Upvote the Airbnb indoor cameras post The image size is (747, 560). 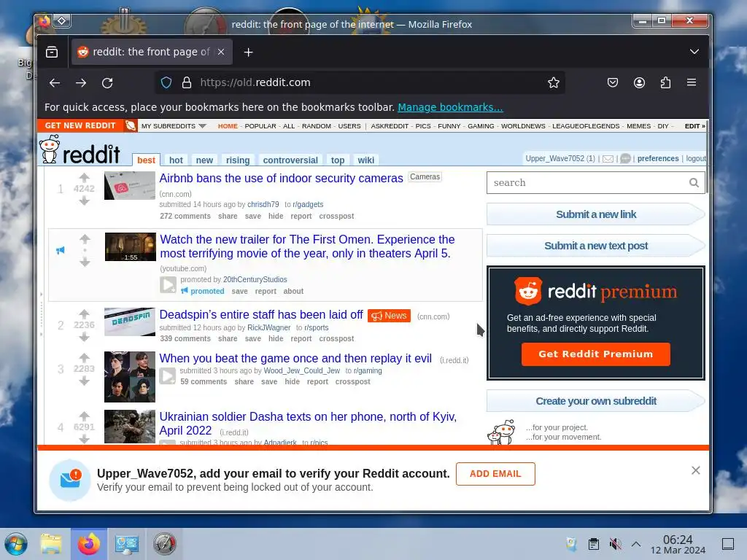pyautogui.click(x=85, y=178)
